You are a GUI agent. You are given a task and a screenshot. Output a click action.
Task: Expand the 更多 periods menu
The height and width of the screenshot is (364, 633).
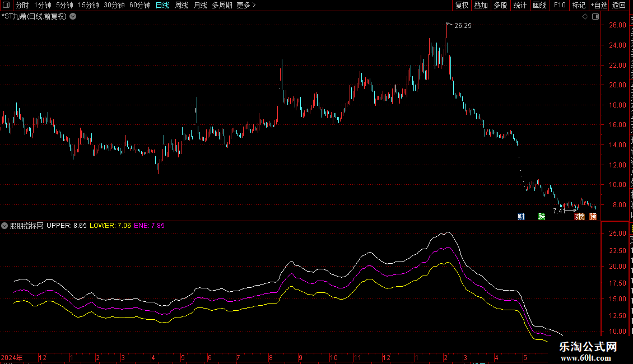pyautogui.click(x=246, y=5)
